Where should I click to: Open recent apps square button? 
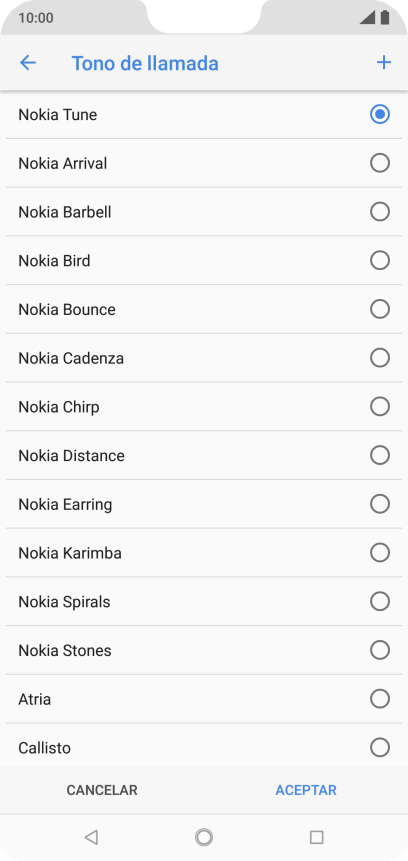[x=316, y=837]
